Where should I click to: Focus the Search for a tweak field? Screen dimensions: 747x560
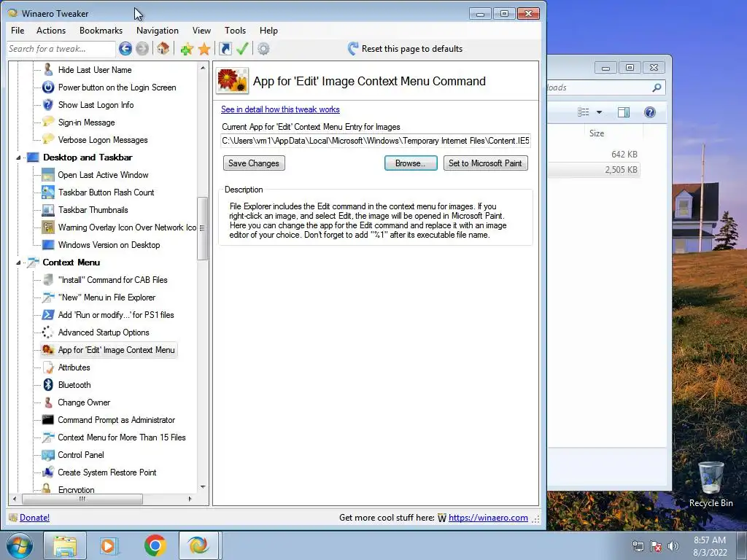[x=61, y=49]
